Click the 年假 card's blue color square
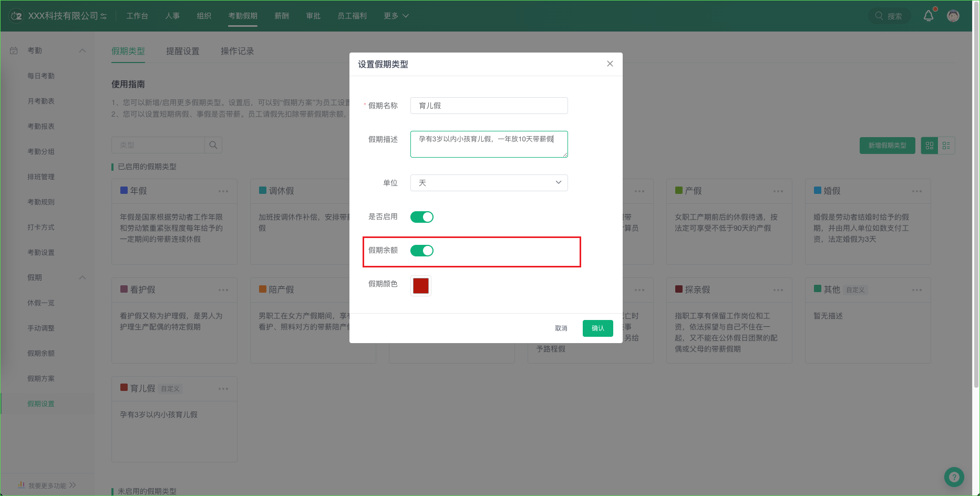This screenshot has height=496, width=980. [x=124, y=190]
